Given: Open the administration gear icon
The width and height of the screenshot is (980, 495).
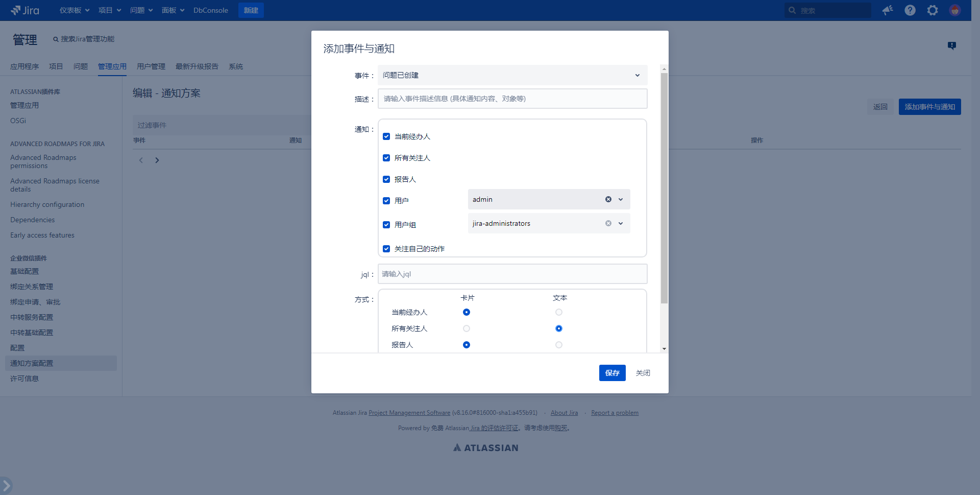Looking at the screenshot, I should (933, 10).
